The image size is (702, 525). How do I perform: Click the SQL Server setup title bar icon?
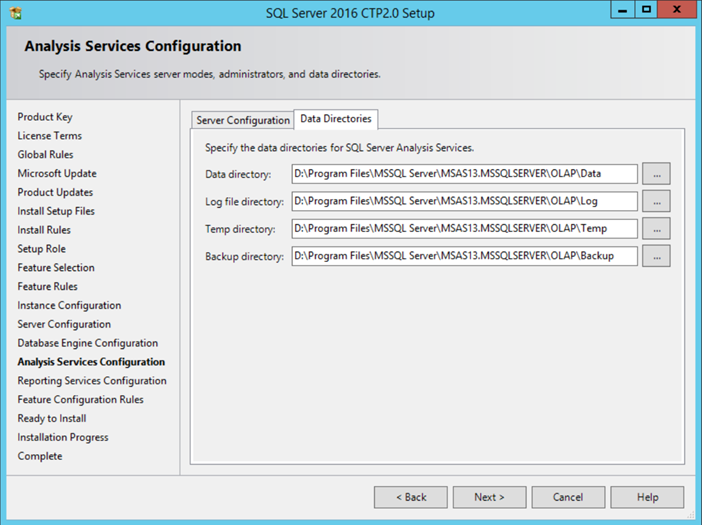(x=16, y=13)
